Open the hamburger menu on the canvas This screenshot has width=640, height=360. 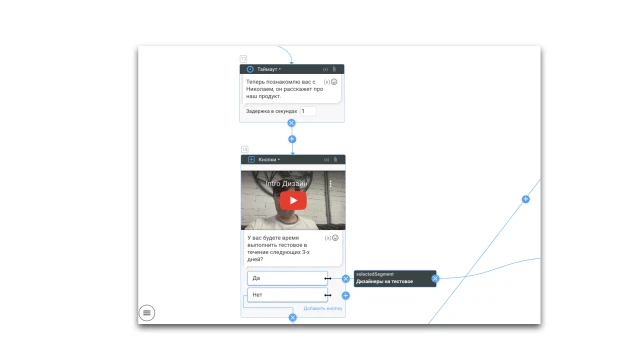(x=147, y=313)
